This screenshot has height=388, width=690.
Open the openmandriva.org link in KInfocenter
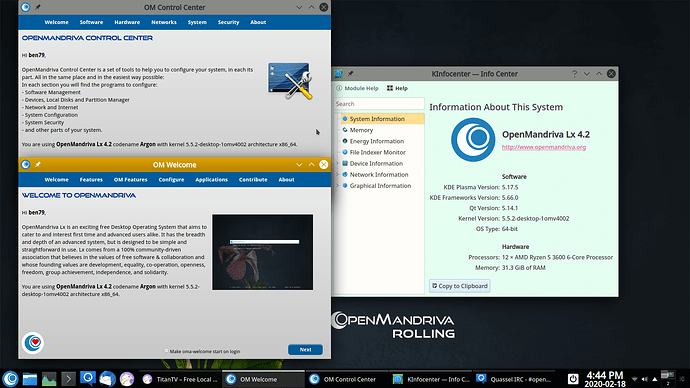tap(544, 147)
